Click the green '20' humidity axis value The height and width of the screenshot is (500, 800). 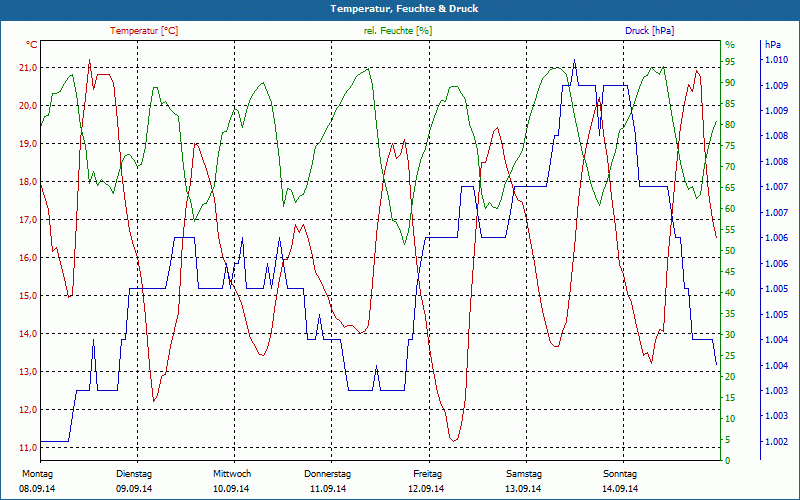click(730, 377)
